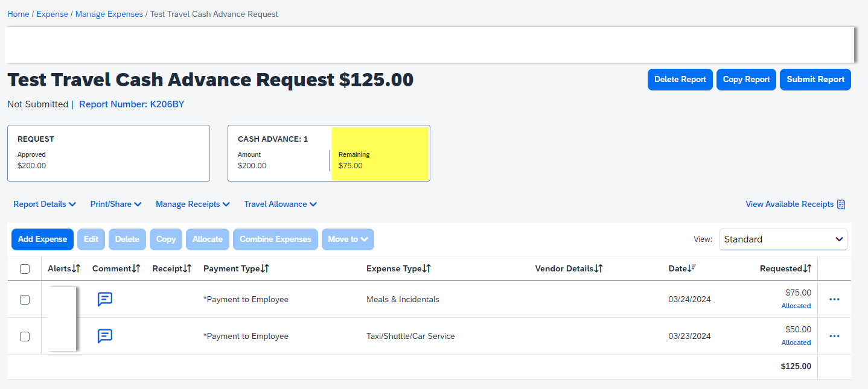The height and width of the screenshot is (389, 868).
Task: Select the Not Submitted status text
Action: (x=38, y=104)
